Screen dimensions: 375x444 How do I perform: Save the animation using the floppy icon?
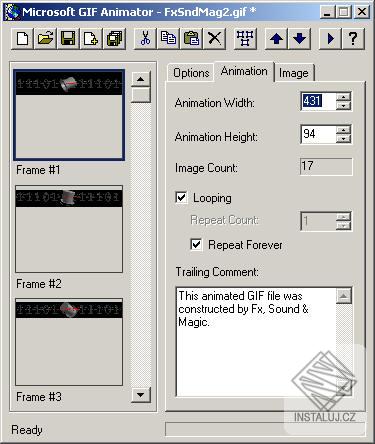[x=68, y=39]
